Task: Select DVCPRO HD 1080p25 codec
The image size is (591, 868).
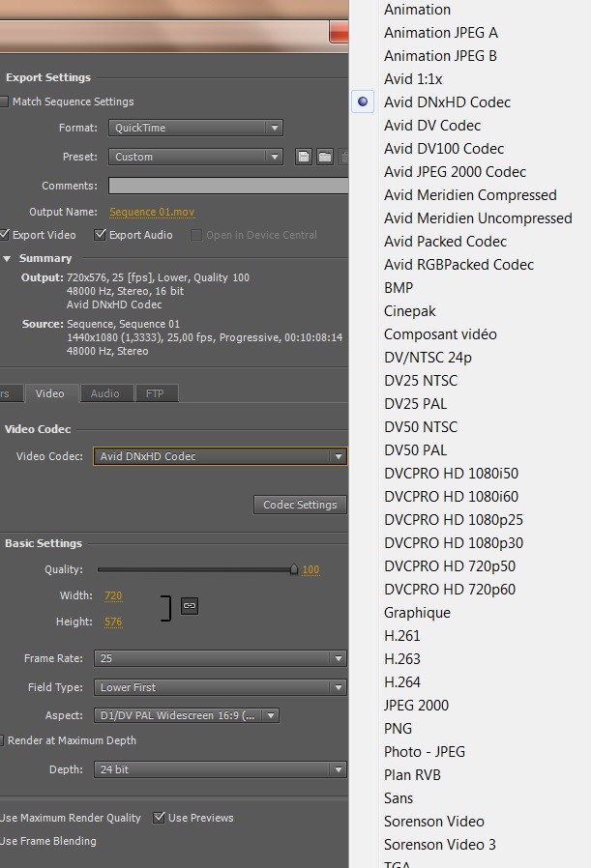Action: point(454,520)
